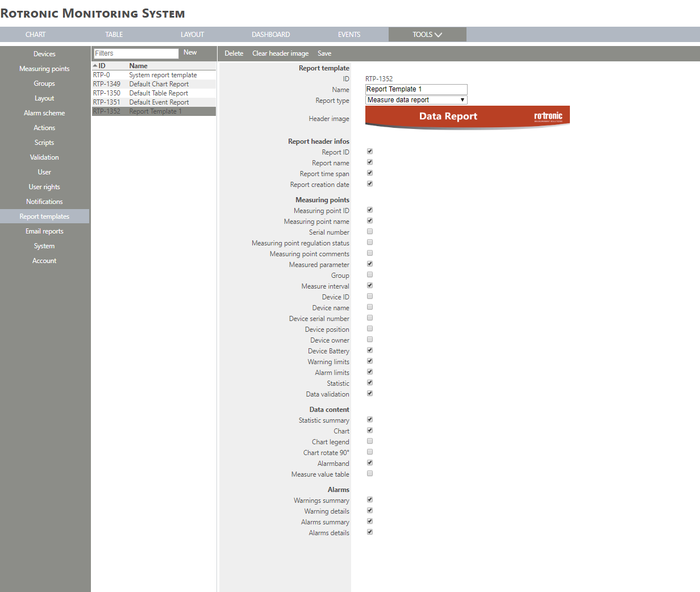Open Email reports in the sidebar
The image size is (700, 592).
point(44,231)
